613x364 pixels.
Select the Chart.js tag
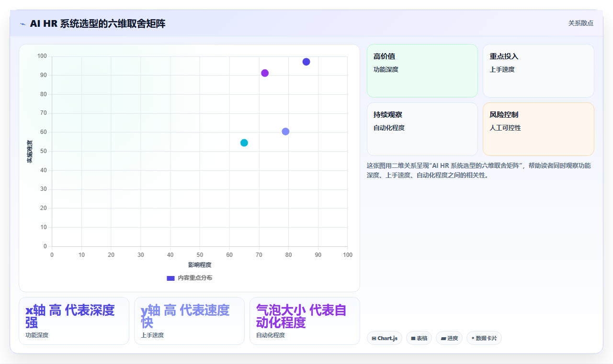coord(385,338)
